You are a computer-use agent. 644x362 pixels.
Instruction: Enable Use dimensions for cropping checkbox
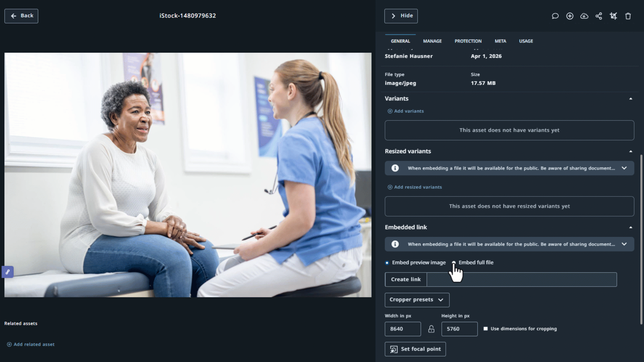(485, 328)
